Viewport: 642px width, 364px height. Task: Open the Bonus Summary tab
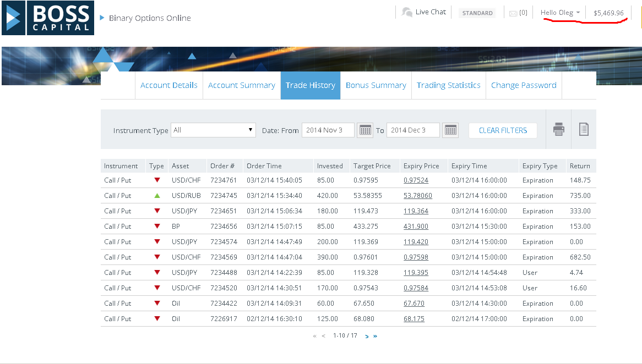[x=376, y=85]
